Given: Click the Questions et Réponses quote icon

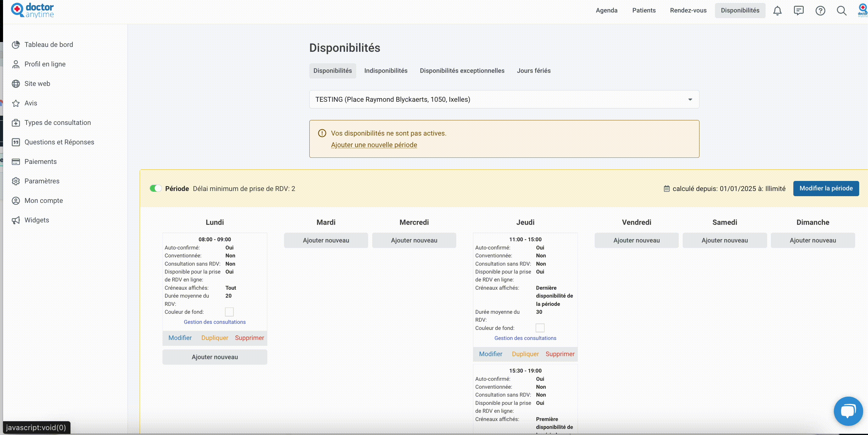Looking at the screenshot, I should pyautogui.click(x=16, y=142).
